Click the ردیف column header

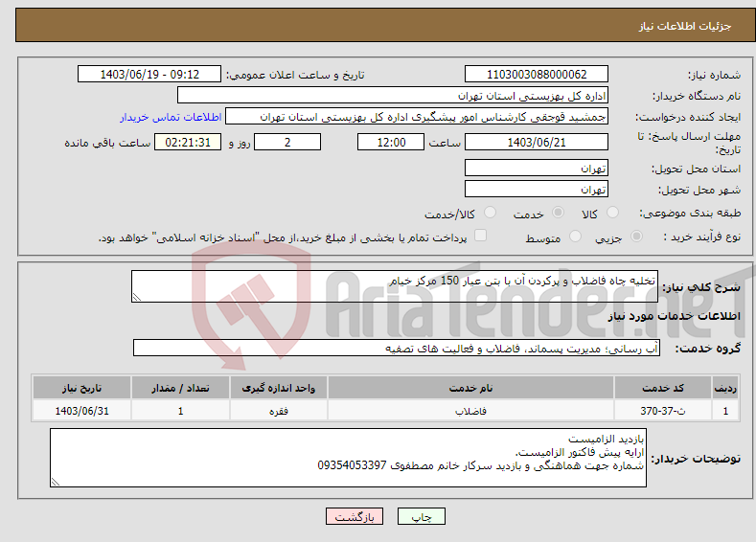tap(725, 388)
